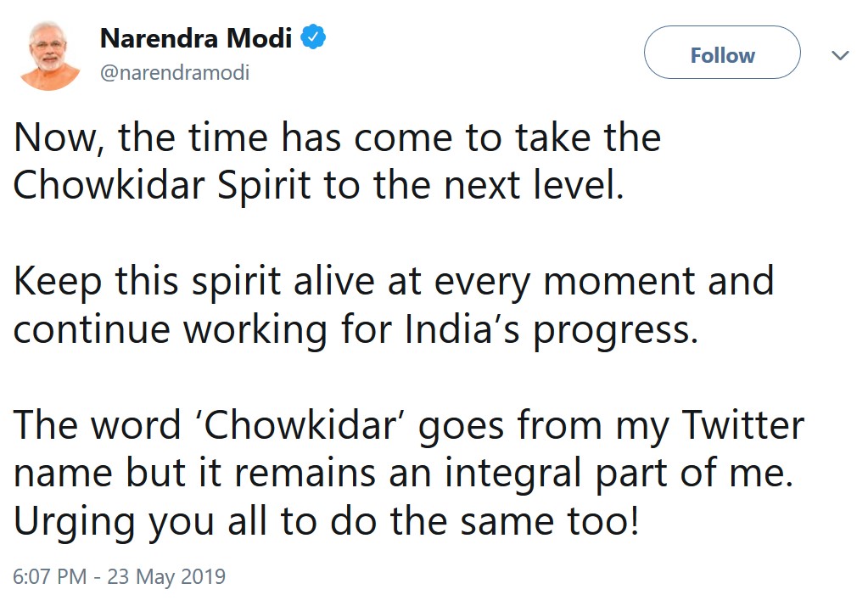Click the blue verified badge icon
The height and width of the screenshot is (606, 868).
[313, 37]
